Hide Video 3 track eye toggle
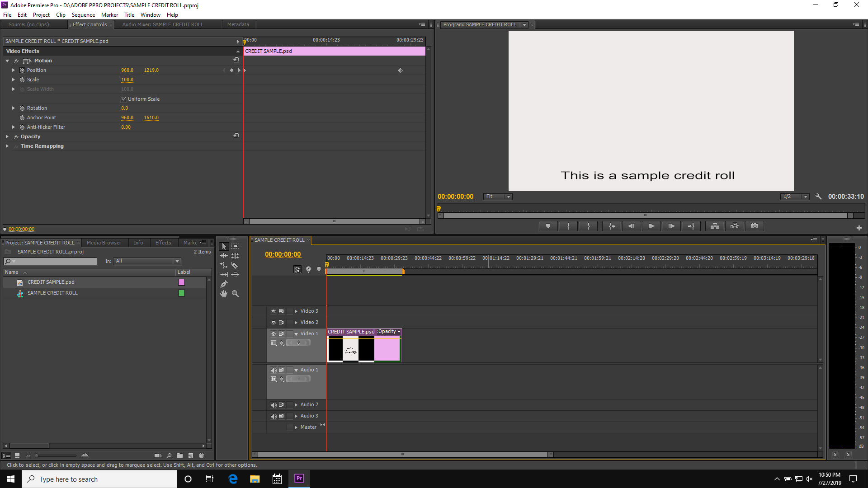This screenshot has height=488, width=868. 274,311
